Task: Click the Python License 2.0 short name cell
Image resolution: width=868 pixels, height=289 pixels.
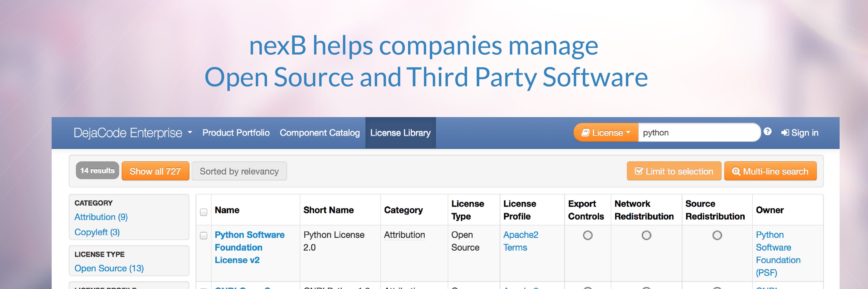Action: pos(334,241)
